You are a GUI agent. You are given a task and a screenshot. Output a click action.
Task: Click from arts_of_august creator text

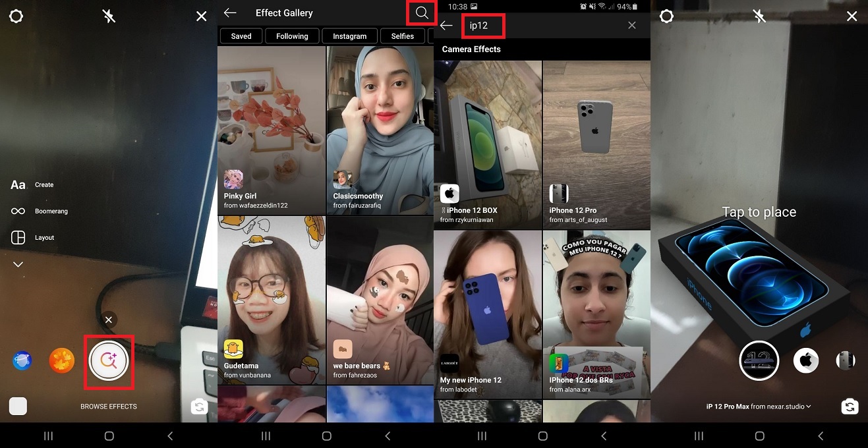tap(579, 220)
